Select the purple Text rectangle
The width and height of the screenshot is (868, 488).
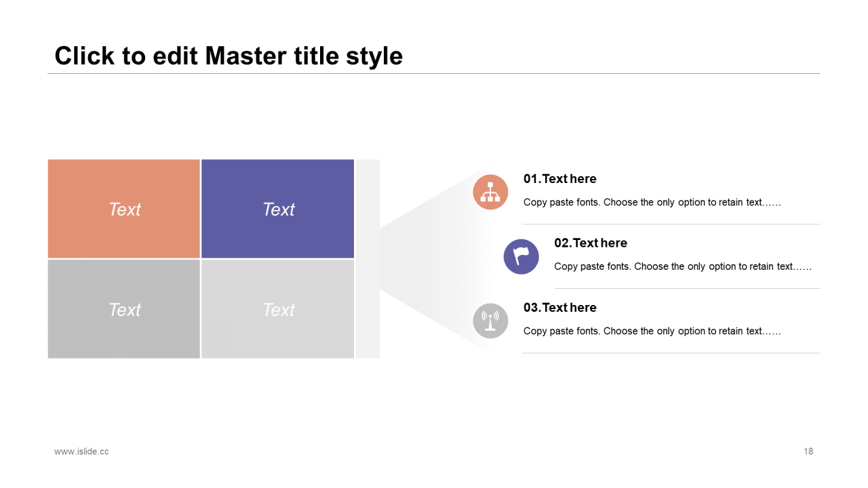pos(278,209)
